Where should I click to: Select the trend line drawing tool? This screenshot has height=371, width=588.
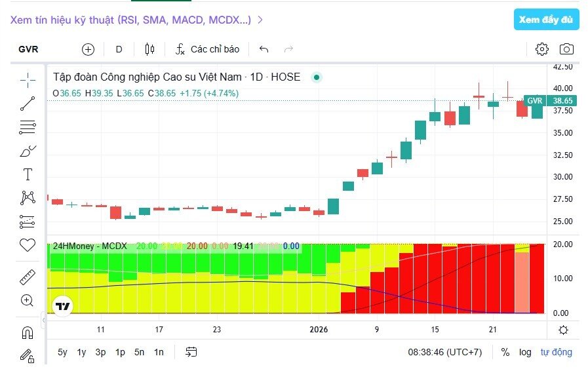[x=28, y=104]
